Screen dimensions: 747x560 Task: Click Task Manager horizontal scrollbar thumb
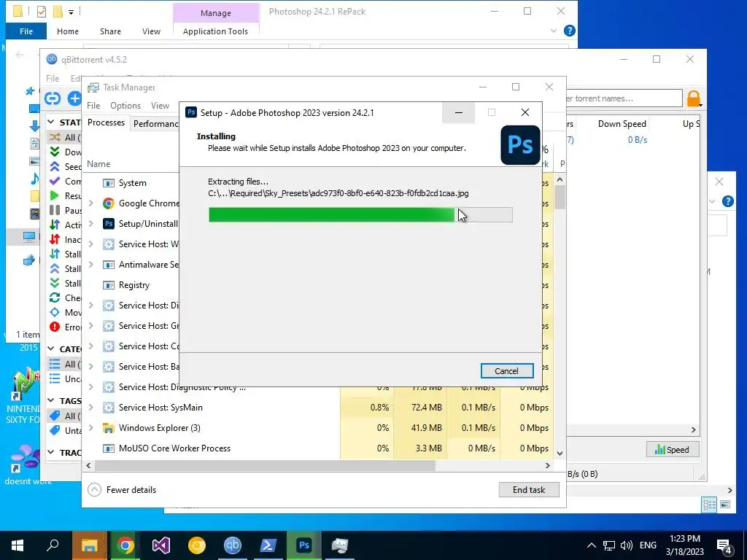click(265, 466)
